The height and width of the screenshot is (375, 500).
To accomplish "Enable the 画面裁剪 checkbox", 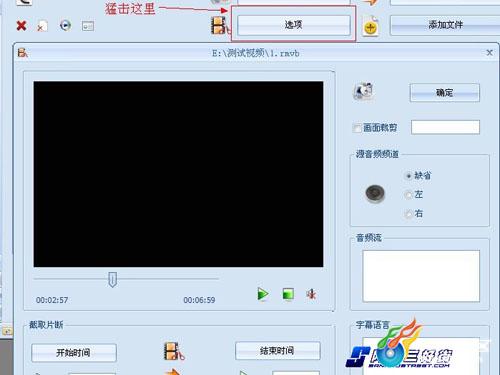I will pos(357,128).
